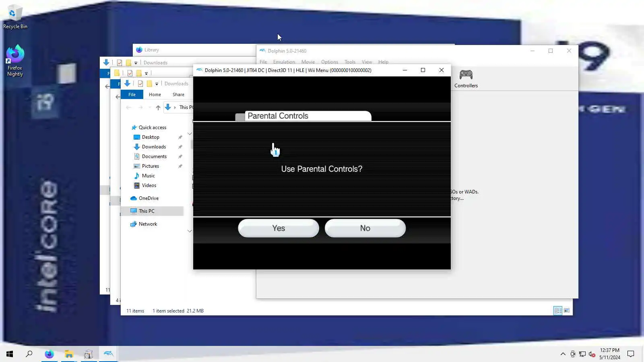Viewport: 644px width, 362px height.
Task: Click the Parental Controls header label
Action: click(x=278, y=116)
